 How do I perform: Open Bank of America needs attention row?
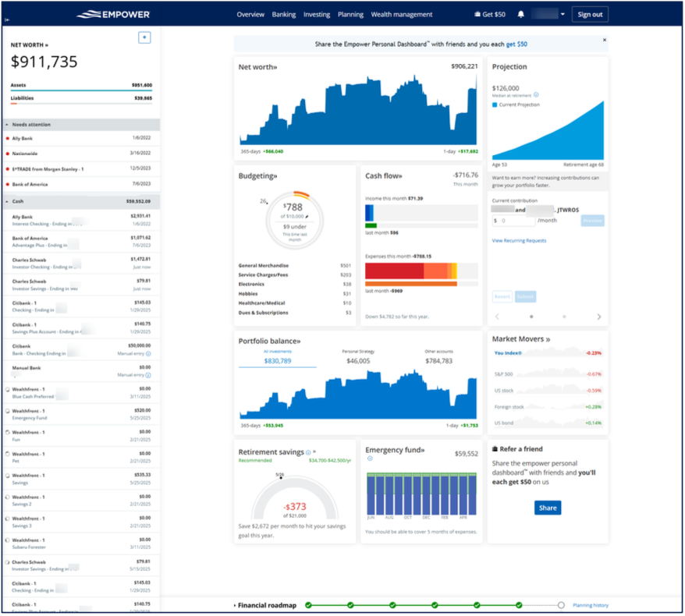(x=81, y=184)
